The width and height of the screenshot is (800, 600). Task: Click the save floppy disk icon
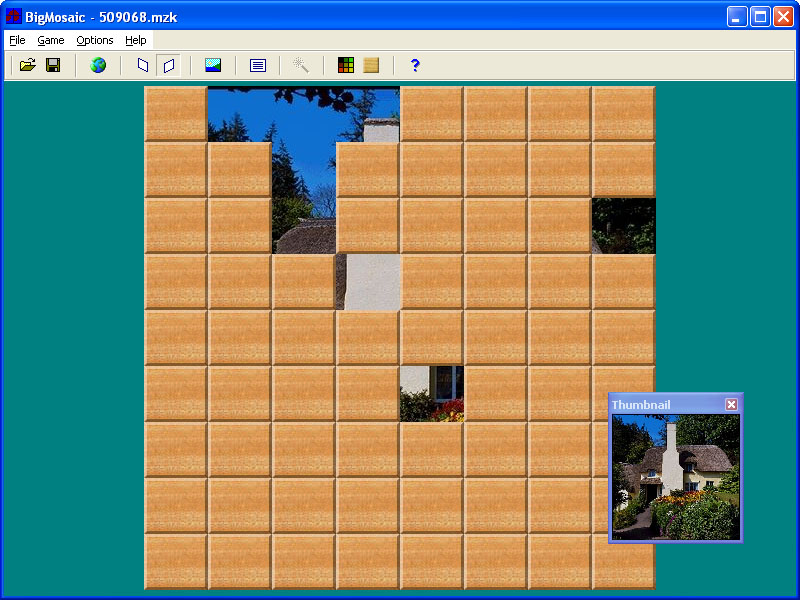click(x=53, y=65)
